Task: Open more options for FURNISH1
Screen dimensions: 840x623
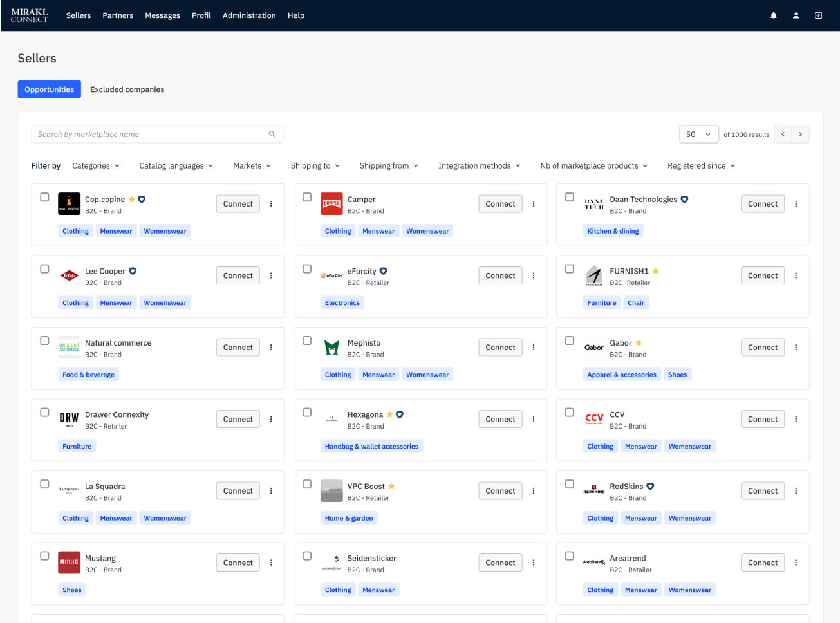Action: pyautogui.click(x=796, y=275)
